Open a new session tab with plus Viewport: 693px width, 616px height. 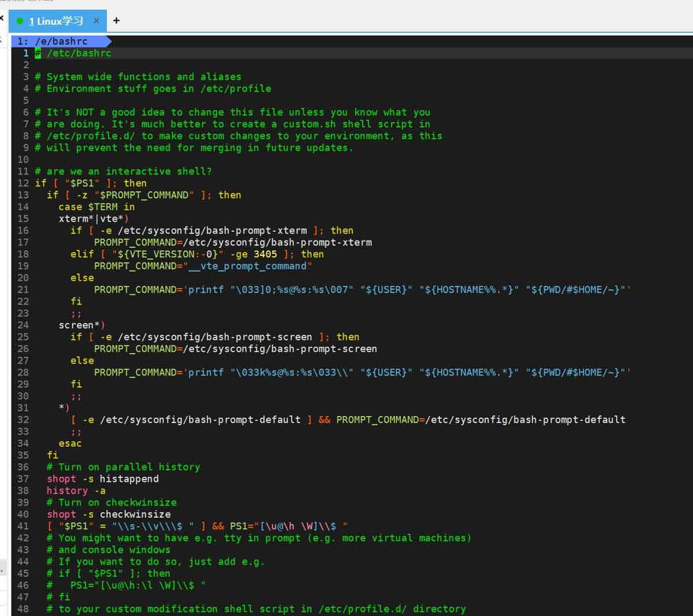click(x=116, y=21)
